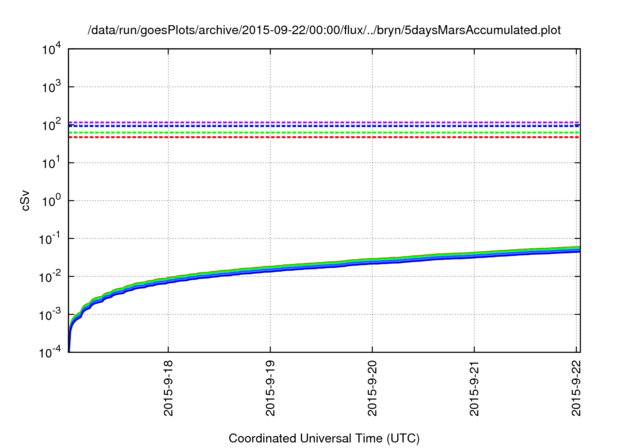
Task: Click the solid blue accumulated dose curve
Action: (322, 266)
